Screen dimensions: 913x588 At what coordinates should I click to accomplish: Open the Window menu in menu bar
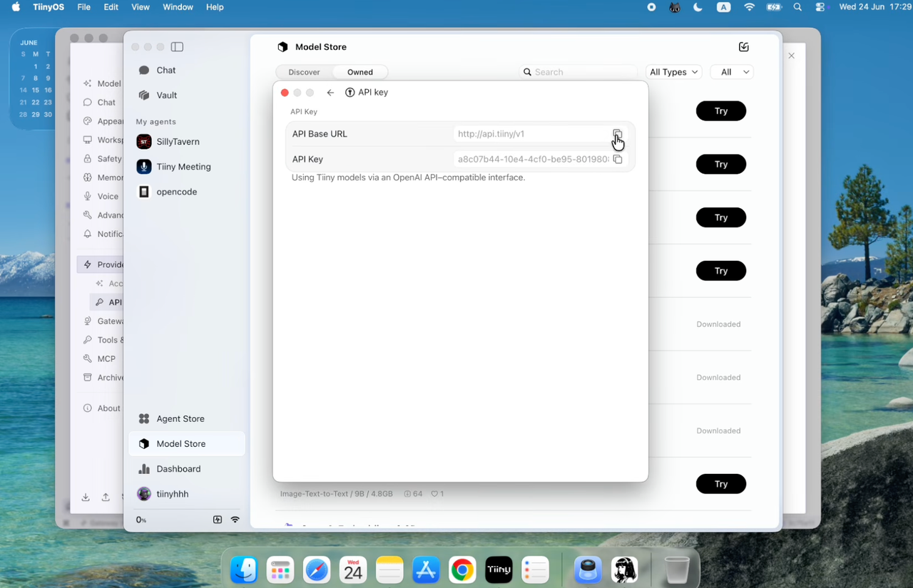178,7
